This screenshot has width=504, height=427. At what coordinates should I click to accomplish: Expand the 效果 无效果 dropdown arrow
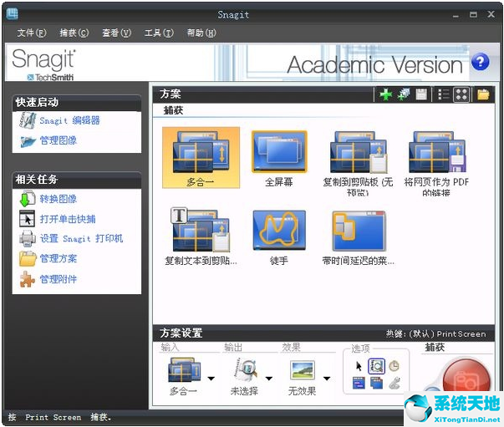(327, 379)
